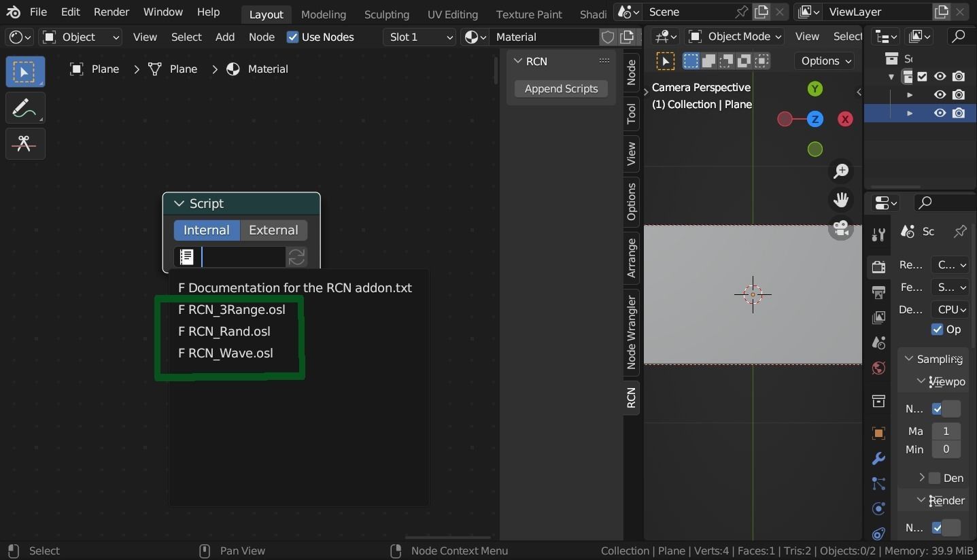Viewport: 977px width, 560px height.
Task: Open the node editor Add menu
Action: [x=225, y=37]
